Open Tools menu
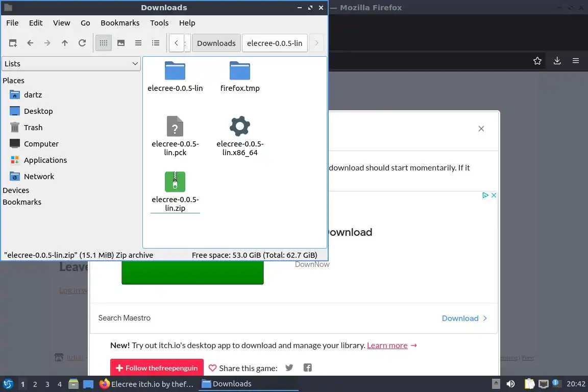 point(159,23)
